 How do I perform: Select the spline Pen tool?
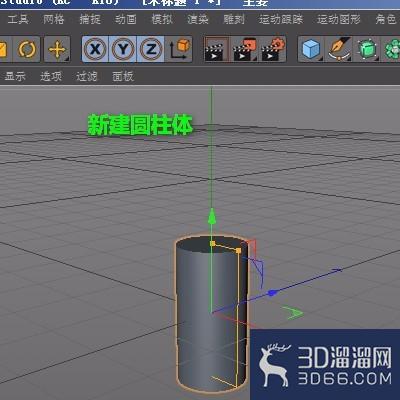click(339, 49)
